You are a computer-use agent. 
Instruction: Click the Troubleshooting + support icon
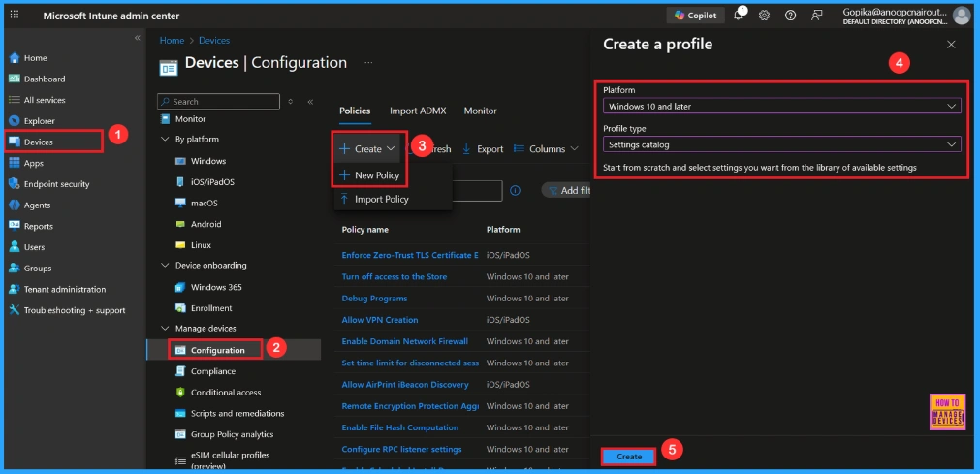pos(15,310)
